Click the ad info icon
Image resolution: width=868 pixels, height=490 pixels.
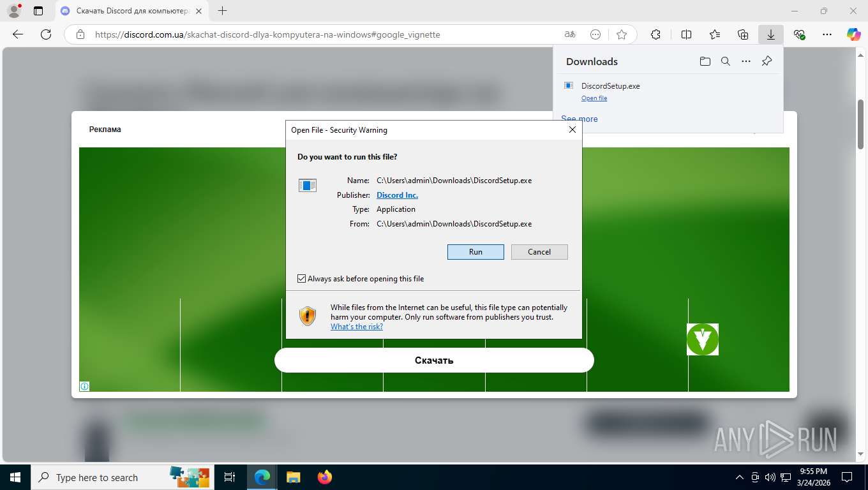[84, 386]
